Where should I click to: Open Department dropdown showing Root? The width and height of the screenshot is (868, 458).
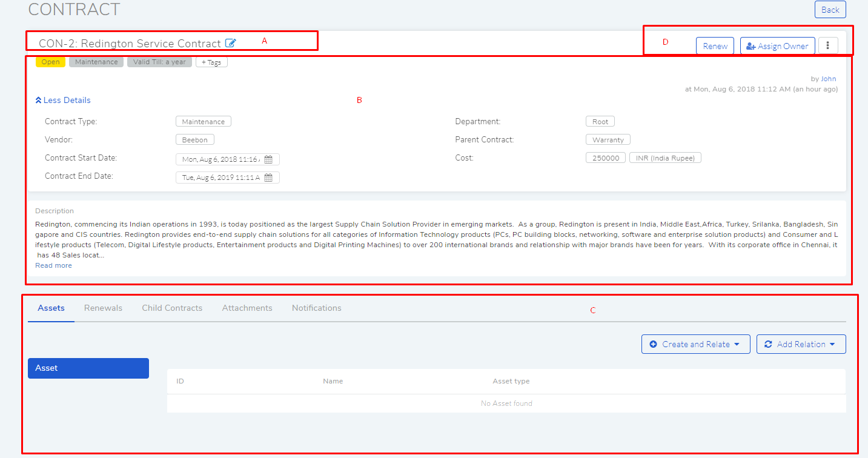(600, 122)
